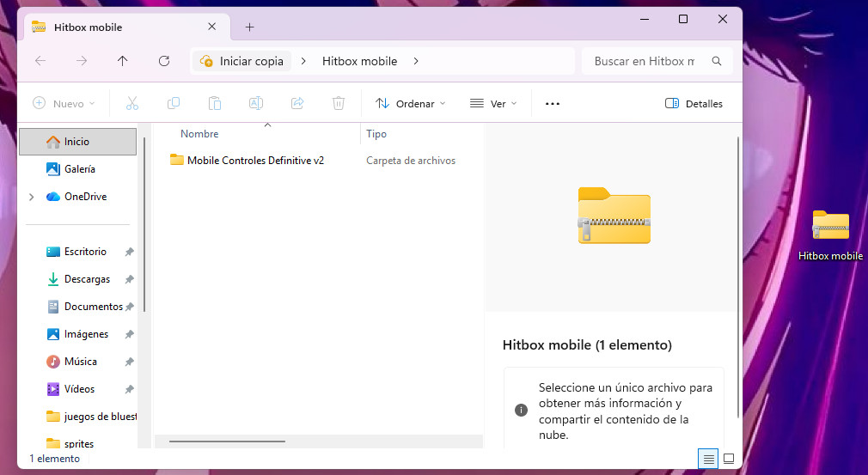Refresh the Hitbox mobile folder view
The height and width of the screenshot is (475, 868).
pos(164,61)
